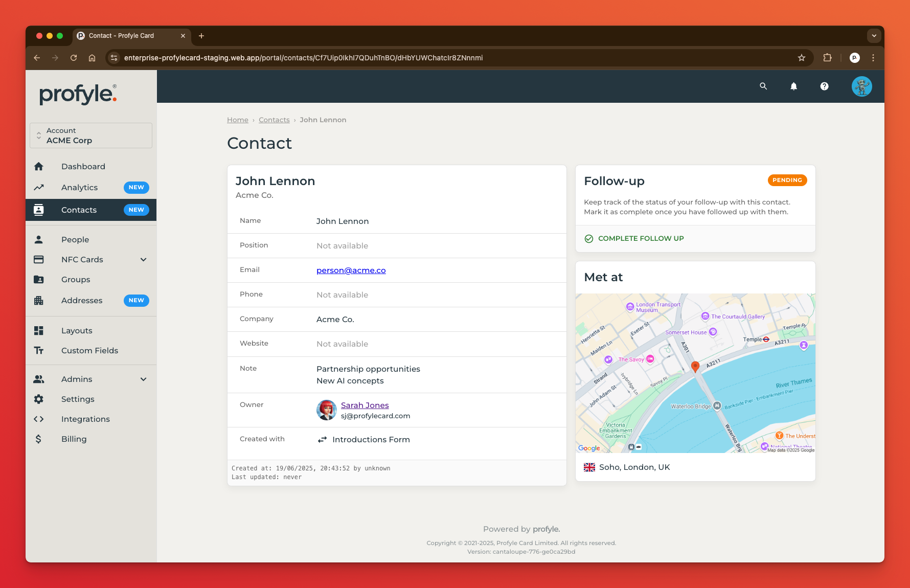This screenshot has width=910, height=588.
Task: Click the UK flag icon
Action: (589, 467)
